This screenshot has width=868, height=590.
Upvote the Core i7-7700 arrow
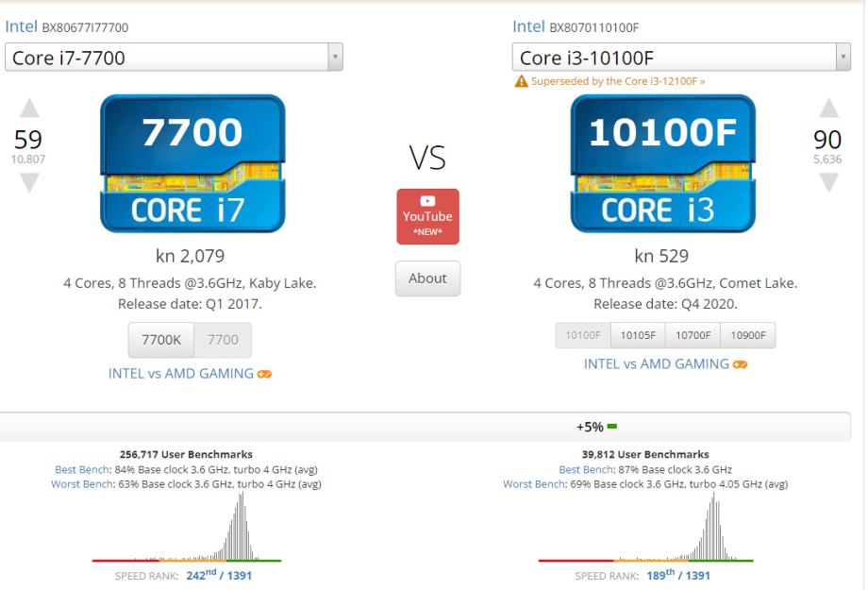pos(29,108)
